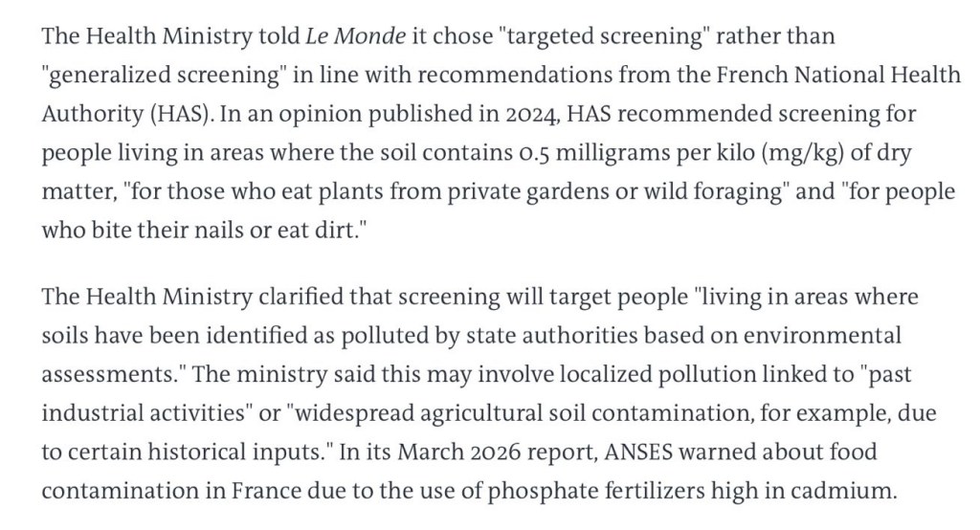980x530 pixels.
Task: Click the quoted phrase "generalized screening"
Action: [x=146, y=76]
